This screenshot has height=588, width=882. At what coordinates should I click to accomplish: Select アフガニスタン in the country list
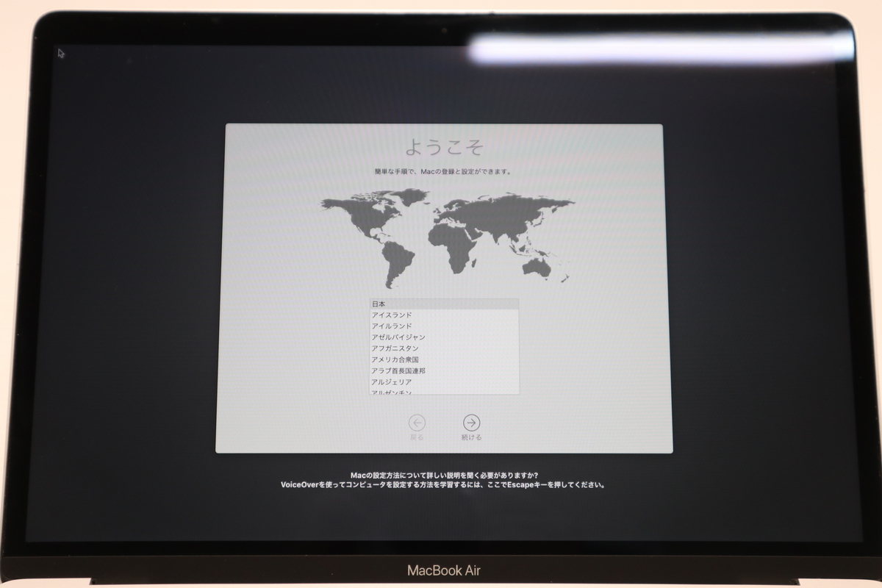pyautogui.click(x=444, y=348)
